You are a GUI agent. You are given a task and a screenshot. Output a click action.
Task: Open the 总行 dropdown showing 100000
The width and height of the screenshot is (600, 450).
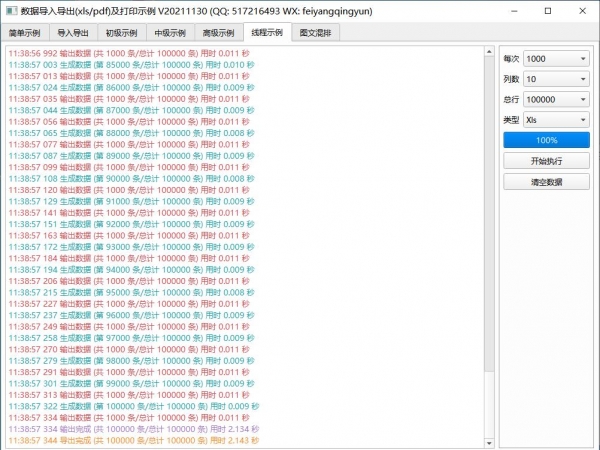(x=556, y=100)
